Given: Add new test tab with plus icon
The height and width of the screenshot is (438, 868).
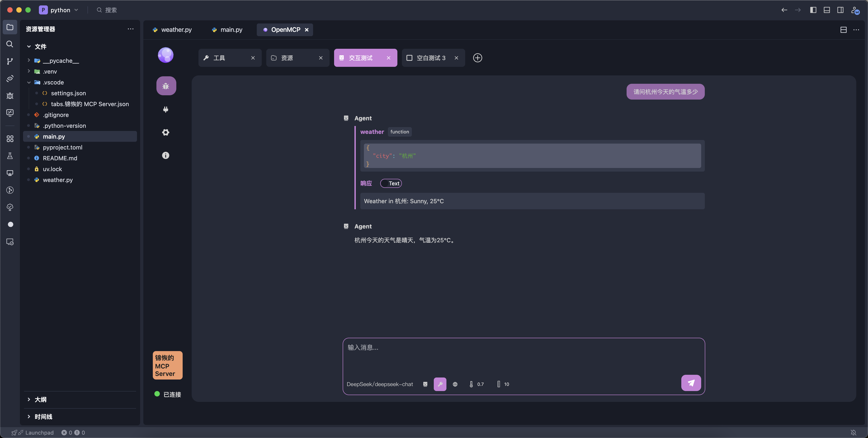Looking at the screenshot, I should [477, 58].
